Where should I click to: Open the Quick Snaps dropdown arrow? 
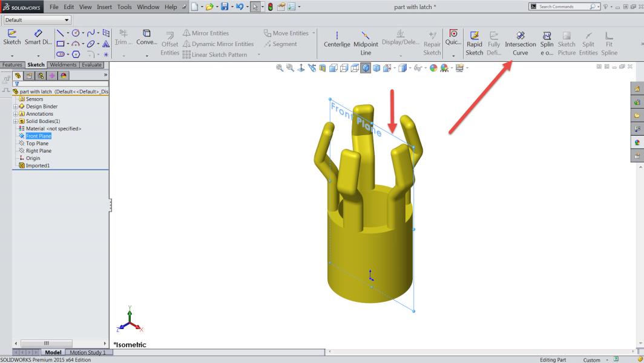click(453, 56)
